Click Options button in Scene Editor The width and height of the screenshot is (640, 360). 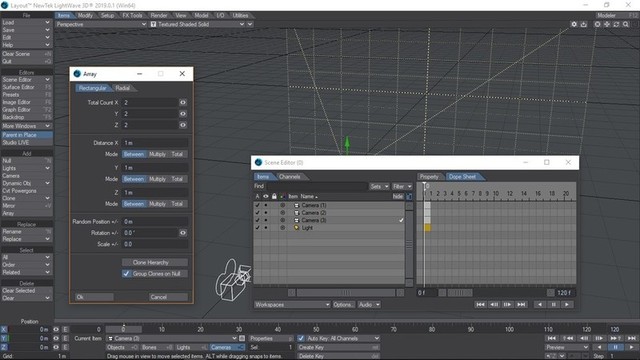pyautogui.click(x=343, y=304)
